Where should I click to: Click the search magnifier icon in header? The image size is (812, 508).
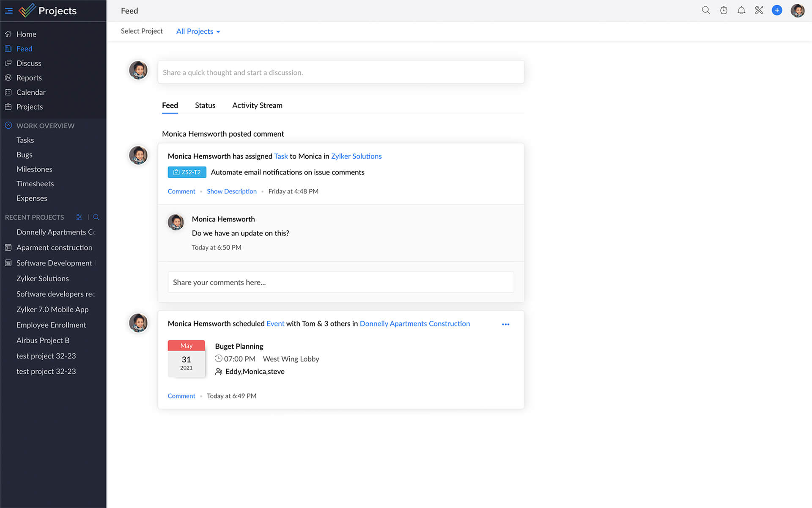tap(705, 10)
